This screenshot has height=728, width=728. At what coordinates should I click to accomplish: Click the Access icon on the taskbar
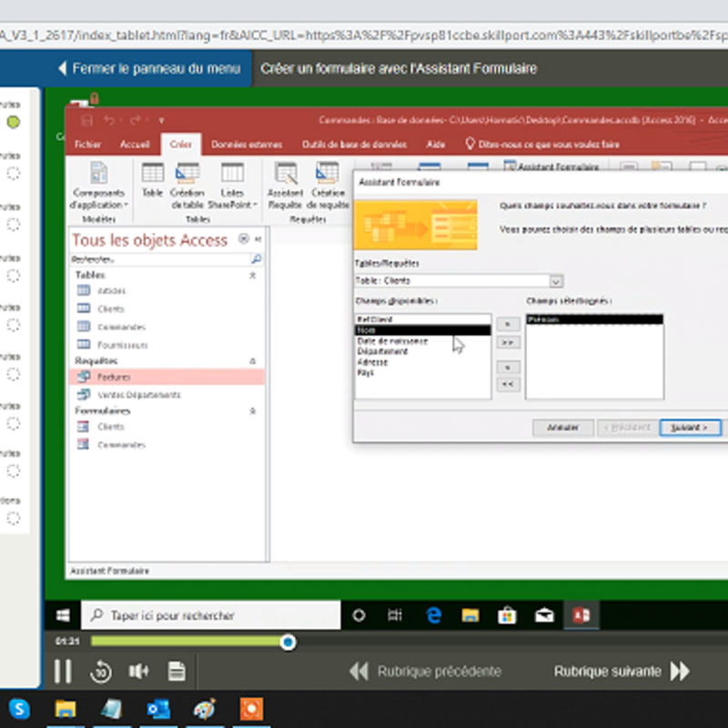(581, 616)
